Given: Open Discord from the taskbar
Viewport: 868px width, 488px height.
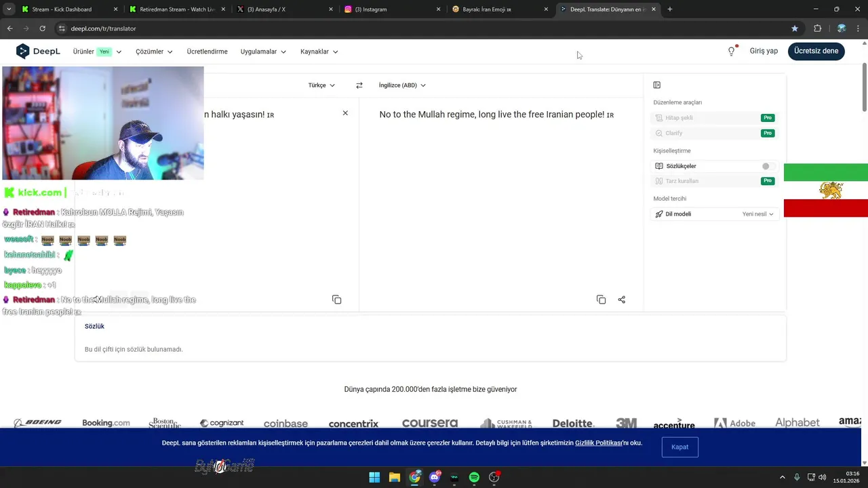Looking at the screenshot, I should [x=435, y=477].
